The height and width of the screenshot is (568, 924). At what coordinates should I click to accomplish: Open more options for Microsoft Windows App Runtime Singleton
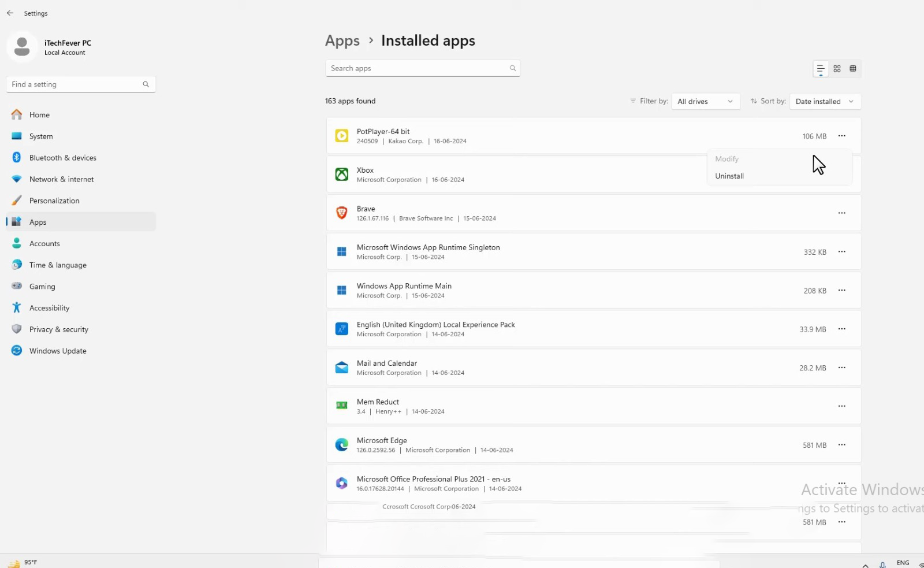842,252
